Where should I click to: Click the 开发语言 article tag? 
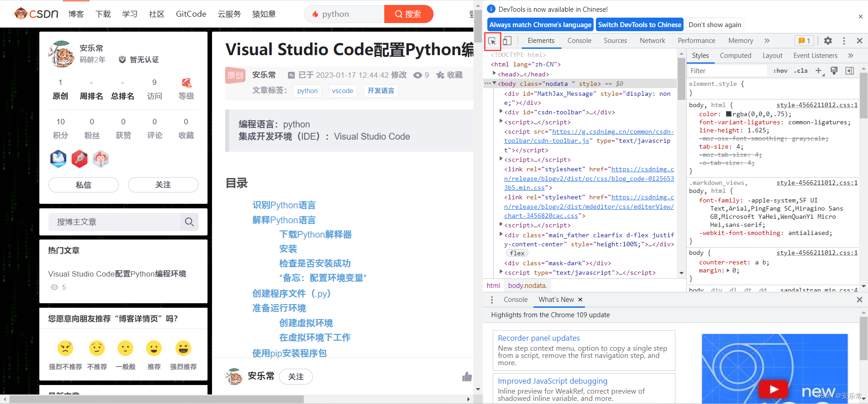pyautogui.click(x=381, y=91)
